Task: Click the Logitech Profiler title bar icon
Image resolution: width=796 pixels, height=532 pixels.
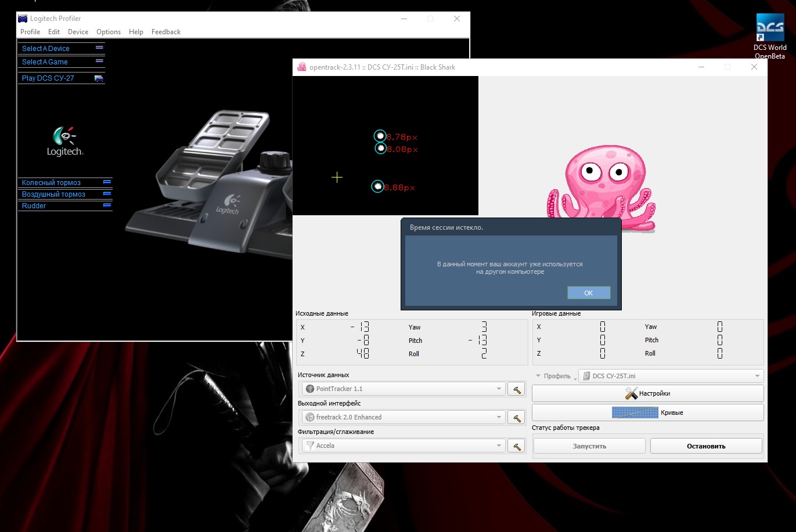Action: (23, 19)
